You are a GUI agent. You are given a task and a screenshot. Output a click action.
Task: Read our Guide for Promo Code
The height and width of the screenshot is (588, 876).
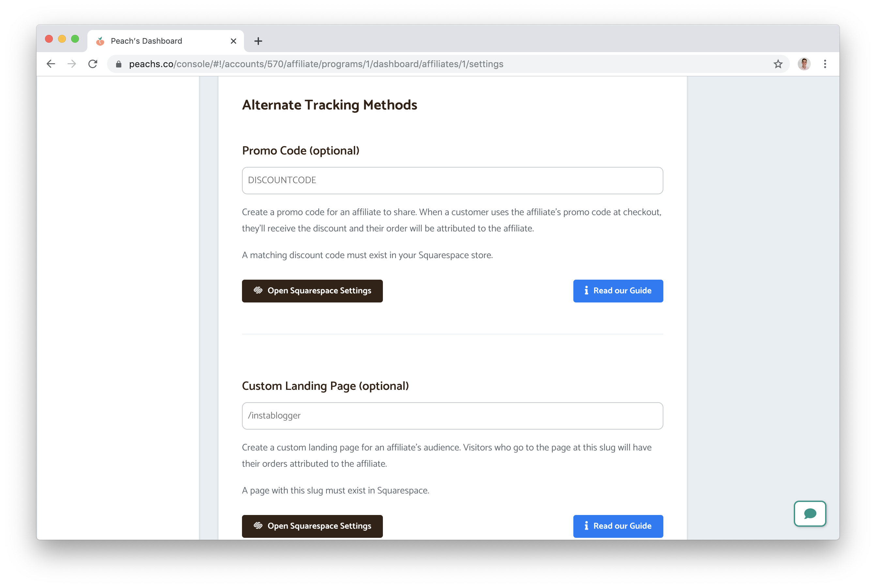617,291
